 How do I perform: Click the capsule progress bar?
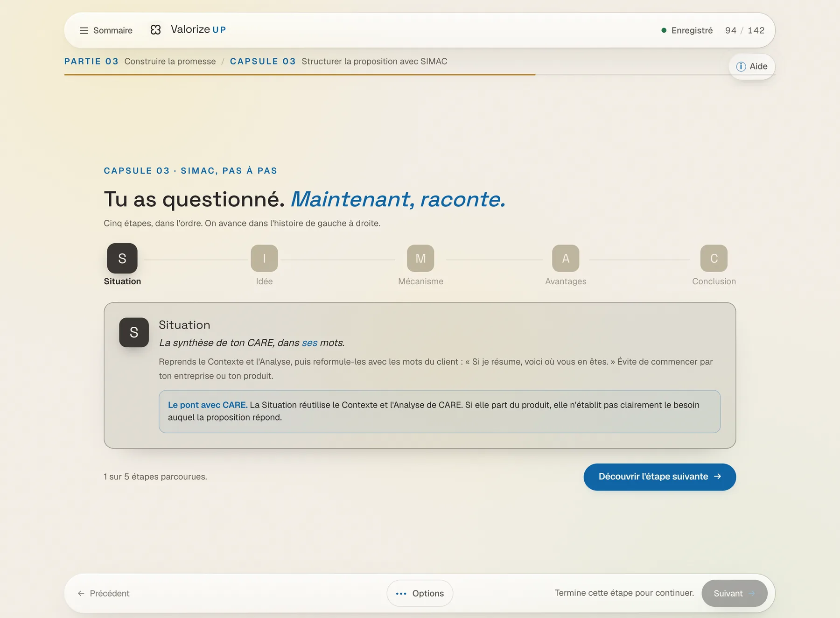point(420,75)
